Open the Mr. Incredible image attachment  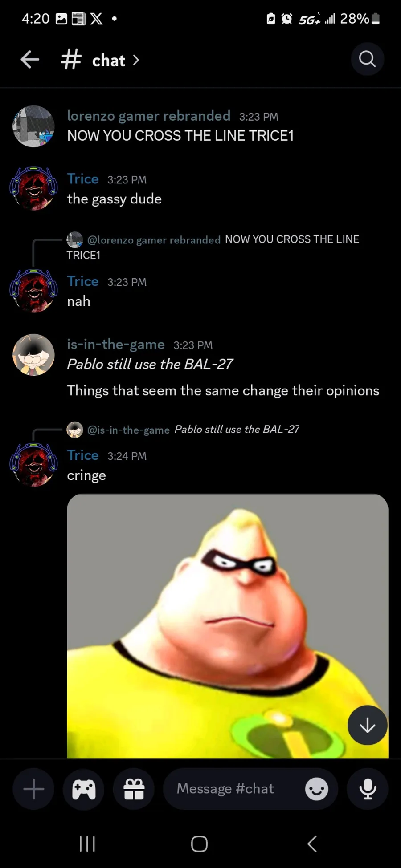click(227, 626)
